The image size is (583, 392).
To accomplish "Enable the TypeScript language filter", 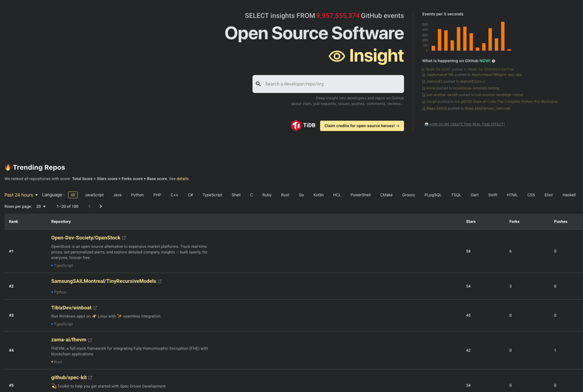I will pos(213,195).
